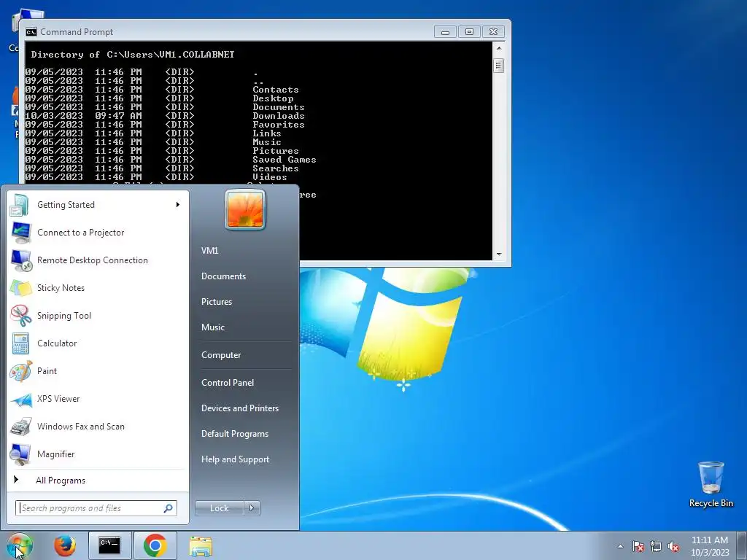Click the Windows Start orb
Screen dimensions: 747x560
pyautogui.click(x=20, y=545)
